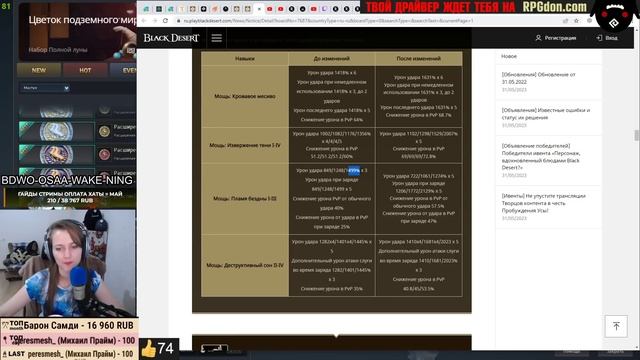
Task: Click the person icon next to Регистрация
Action: point(538,38)
